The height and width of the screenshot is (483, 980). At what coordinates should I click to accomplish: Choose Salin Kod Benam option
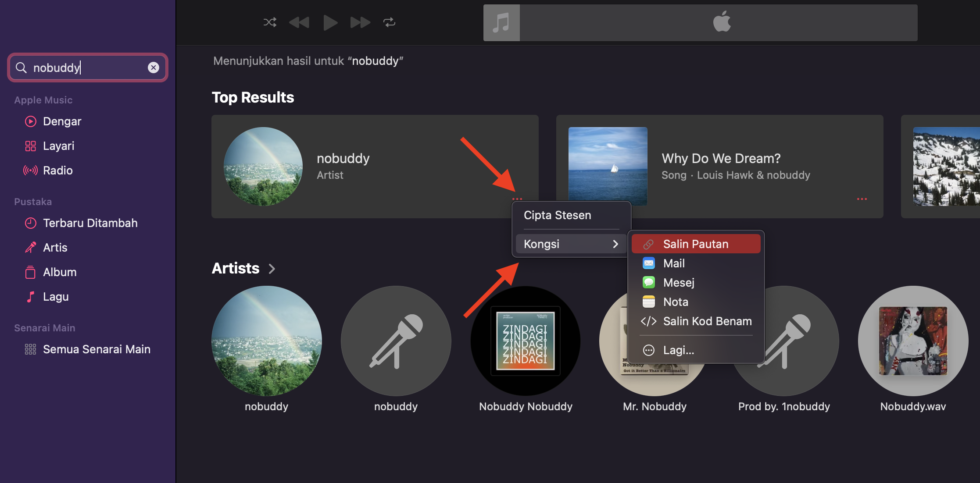click(x=696, y=321)
